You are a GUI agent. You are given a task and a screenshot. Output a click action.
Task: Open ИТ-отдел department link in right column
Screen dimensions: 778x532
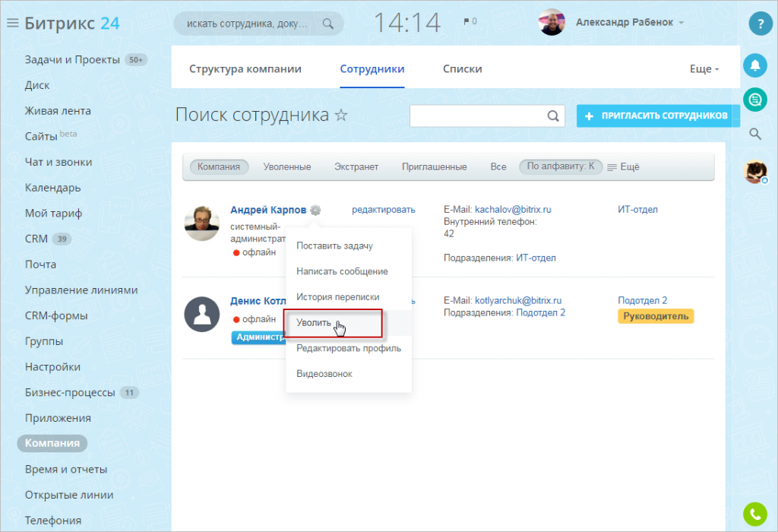[637, 210]
